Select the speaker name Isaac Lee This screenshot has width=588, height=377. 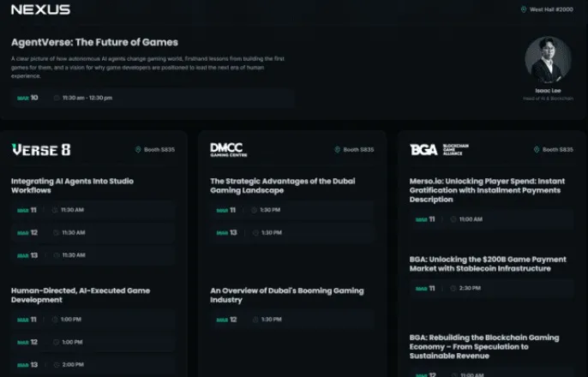pyautogui.click(x=548, y=91)
